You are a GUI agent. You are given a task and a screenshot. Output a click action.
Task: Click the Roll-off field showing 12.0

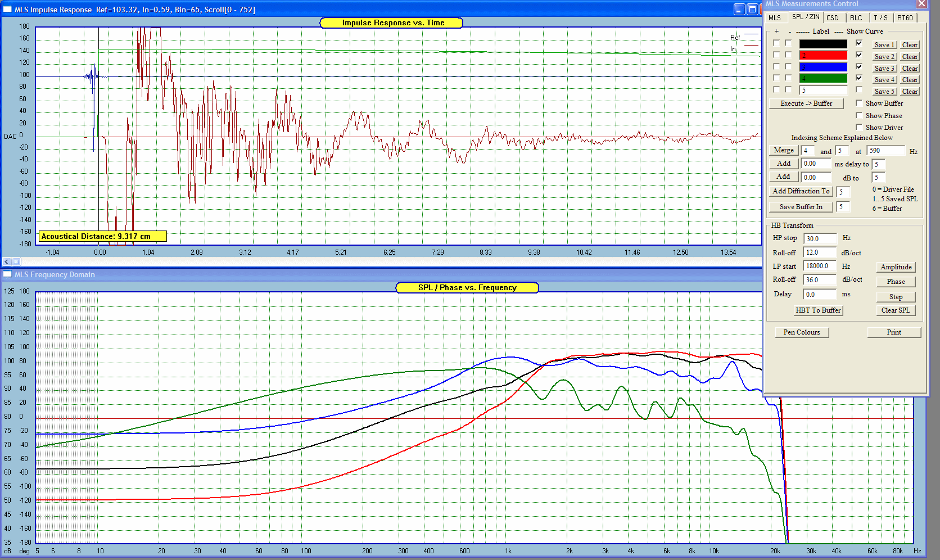820,252
